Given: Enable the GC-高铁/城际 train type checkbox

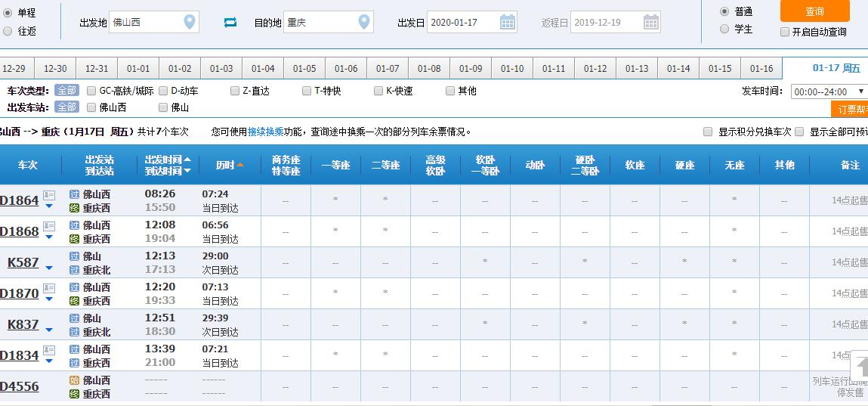Looking at the screenshot, I should [91, 91].
